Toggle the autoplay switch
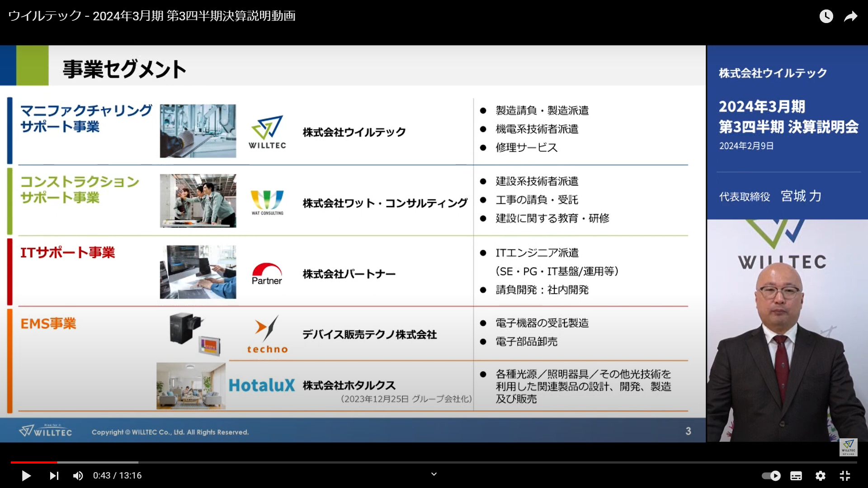Screen dimensions: 868x488 (771, 476)
